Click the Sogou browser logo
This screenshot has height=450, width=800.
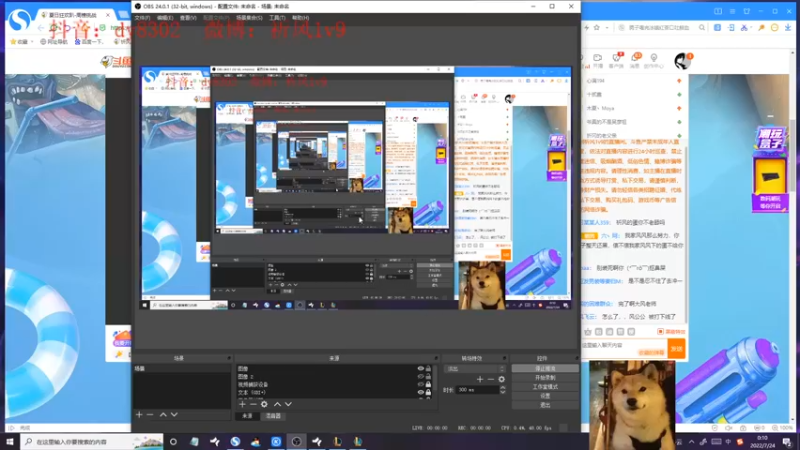pos(20,20)
